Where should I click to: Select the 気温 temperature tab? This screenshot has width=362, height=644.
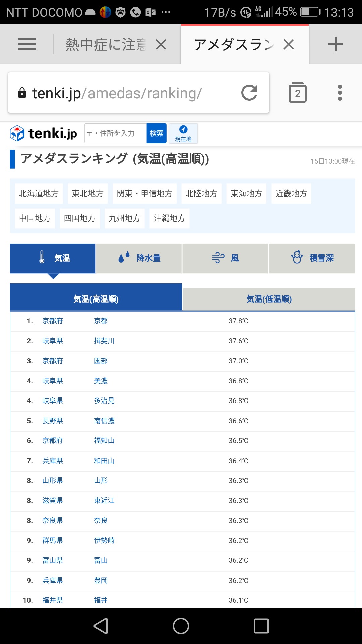point(53,258)
